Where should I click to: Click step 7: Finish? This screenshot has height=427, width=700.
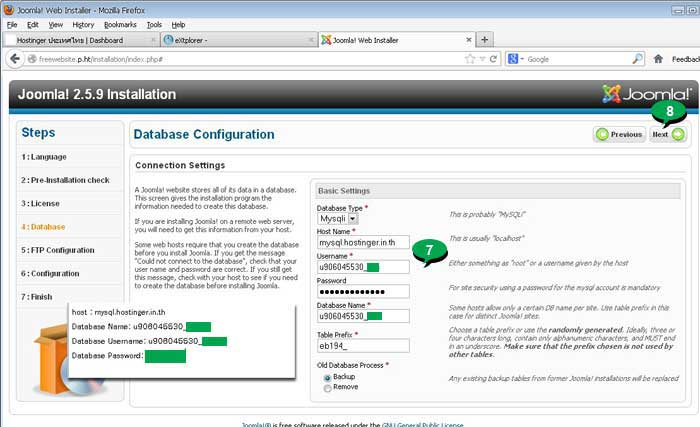pyautogui.click(x=37, y=297)
